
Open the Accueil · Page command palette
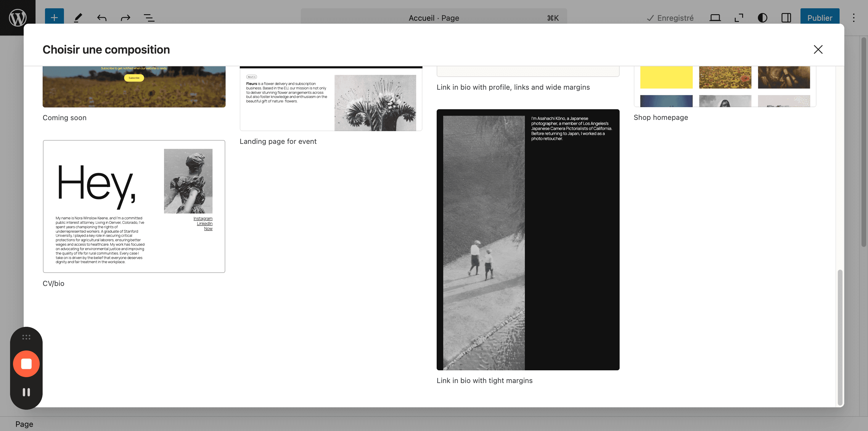coord(434,17)
